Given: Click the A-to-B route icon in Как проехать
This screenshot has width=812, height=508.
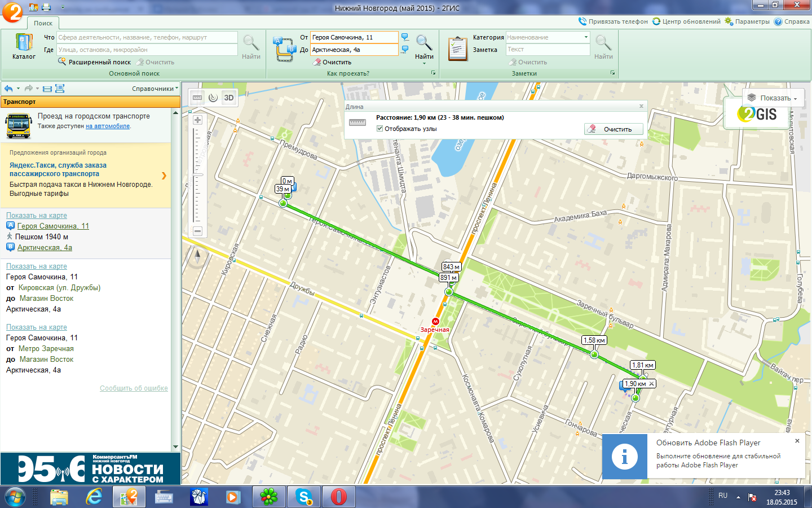Looking at the screenshot, I should [x=284, y=49].
